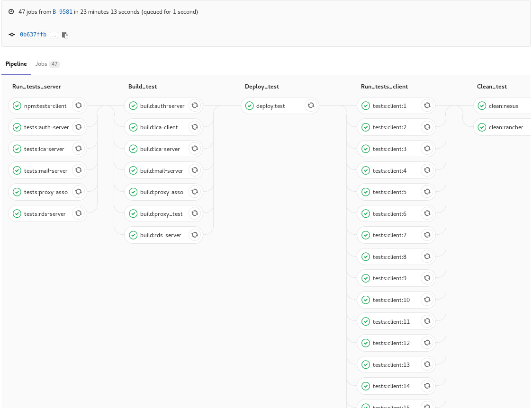This screenshot has width=532, height=408.
Task: Open the tests:client:7 job
Action: (x=389, y=235)
